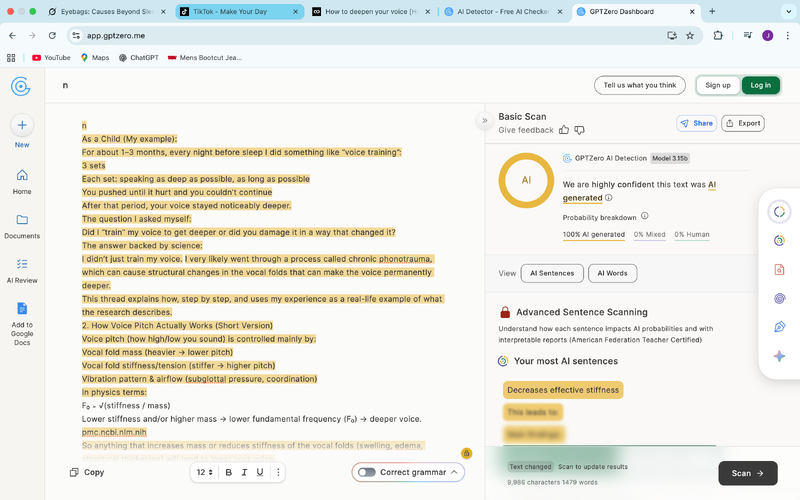
Task: Click the lock icon above Correct grammar
Action: click(466, 453)
